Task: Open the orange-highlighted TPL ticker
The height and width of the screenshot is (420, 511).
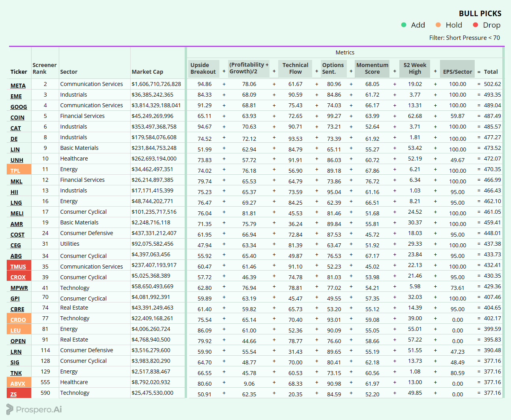Action: (x=15, y=171)
